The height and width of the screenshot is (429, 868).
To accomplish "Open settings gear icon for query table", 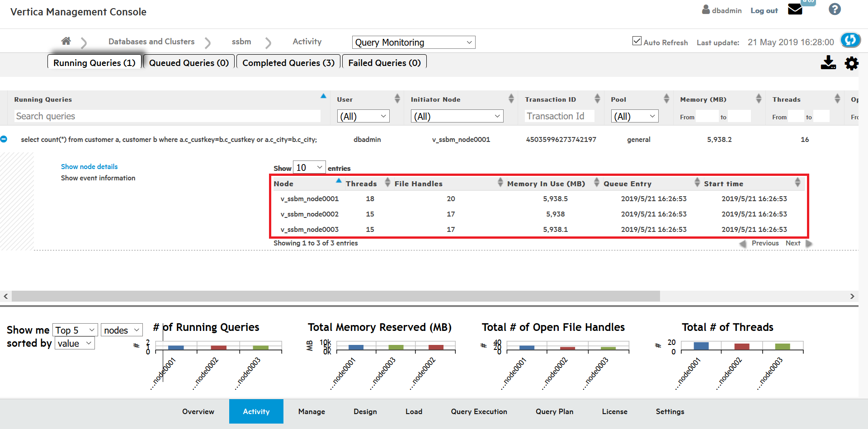I will (x=851, y=63).
